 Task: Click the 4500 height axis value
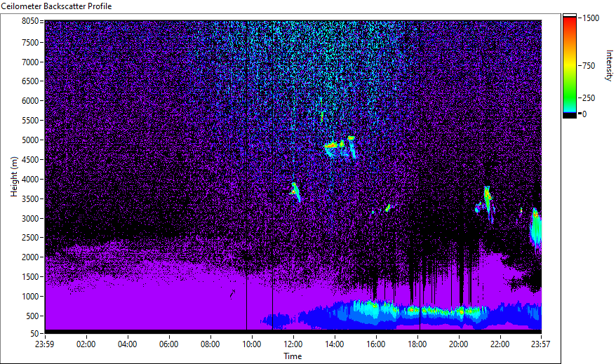tap(30, 160)
